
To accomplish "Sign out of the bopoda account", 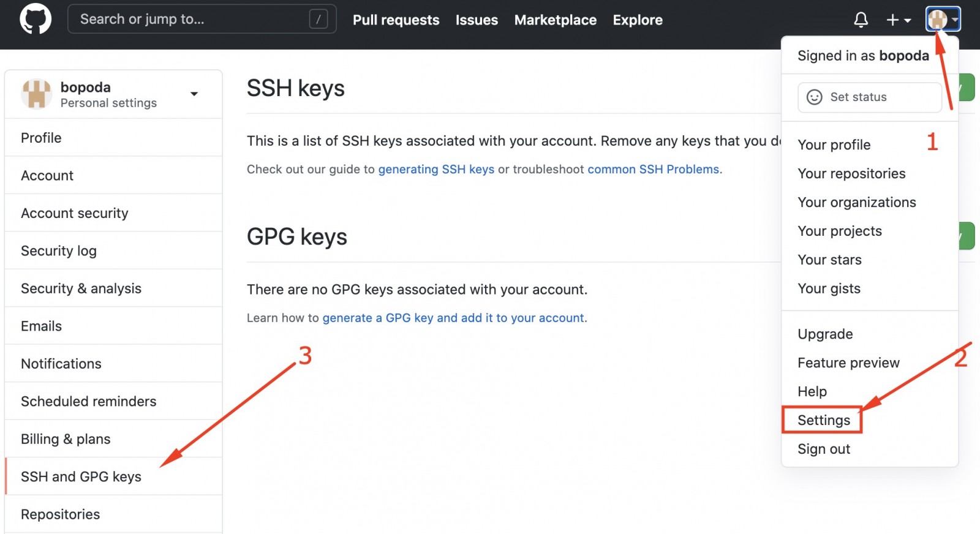I will 823,449.
